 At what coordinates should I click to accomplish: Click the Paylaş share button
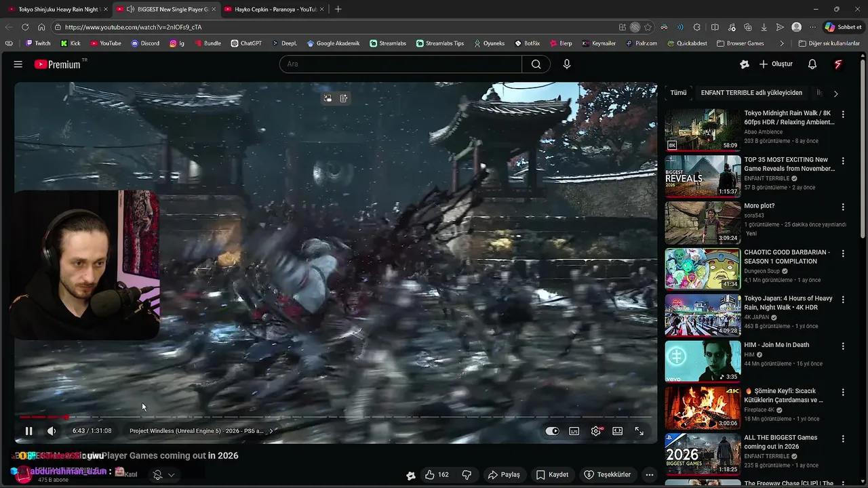504,474
